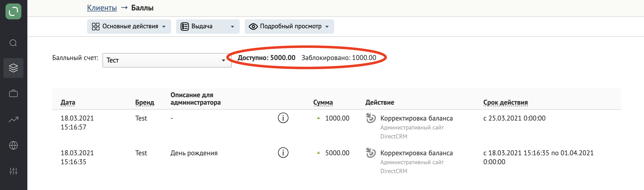The width and height of the screenshot is (644, 190).
Task: Expand the Основные действия dropdown arrow
Action: pos(164,27)
